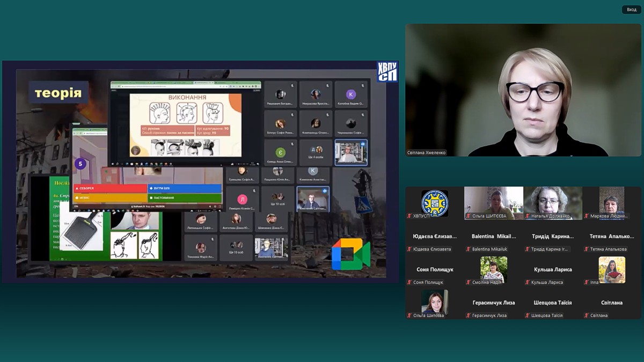Open Світлана Хмеленко's main video tile

coord(523,90)
